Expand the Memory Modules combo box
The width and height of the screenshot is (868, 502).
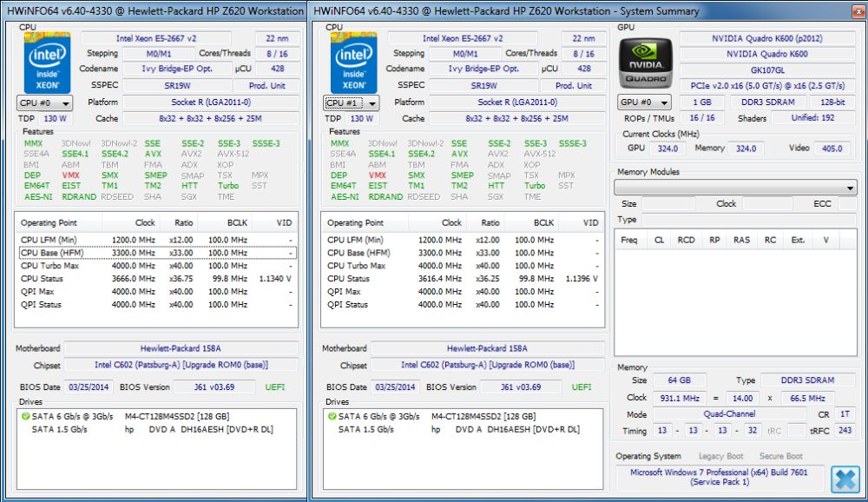pyautogui.click(x=735, y=188)
